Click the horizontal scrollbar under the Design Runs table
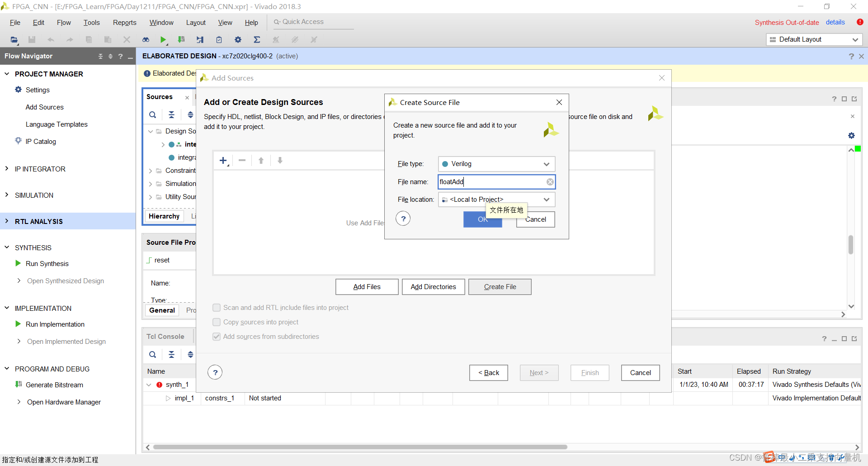Viewport: 868px width, 466px height. click(x=360, y=447)
